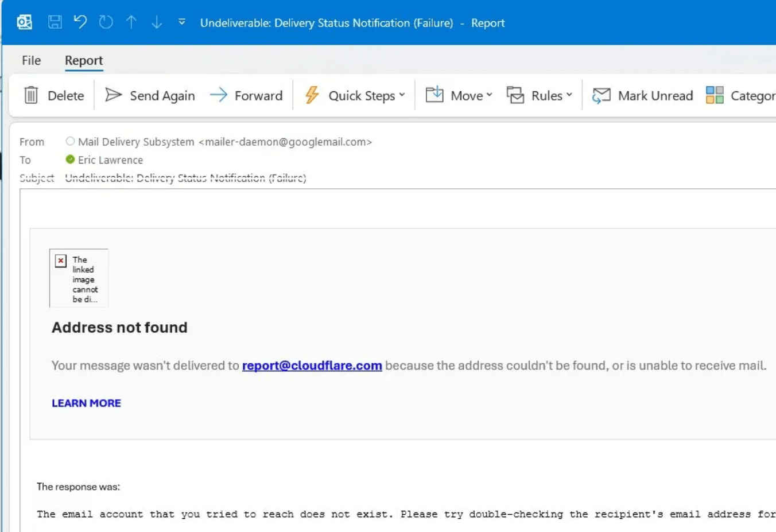Click the red X broken image icon
776x532 pixels.
(61, 261)
